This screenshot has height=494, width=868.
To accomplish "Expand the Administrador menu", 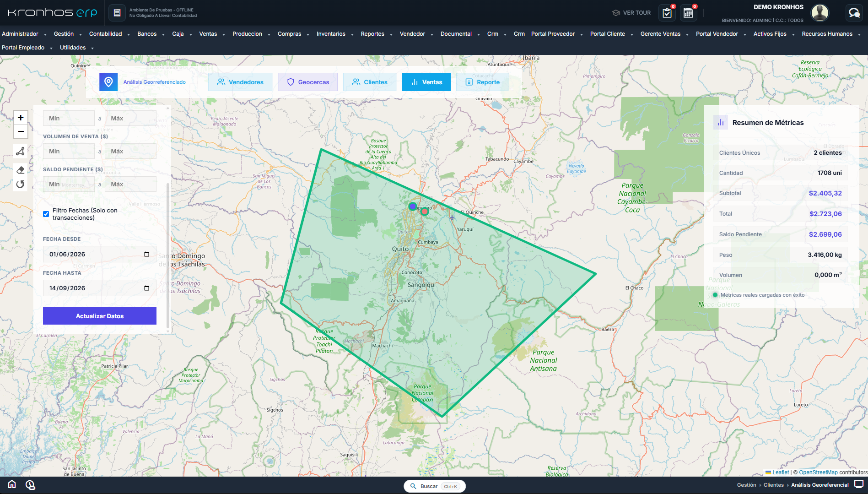I will (x=24, y=34).
